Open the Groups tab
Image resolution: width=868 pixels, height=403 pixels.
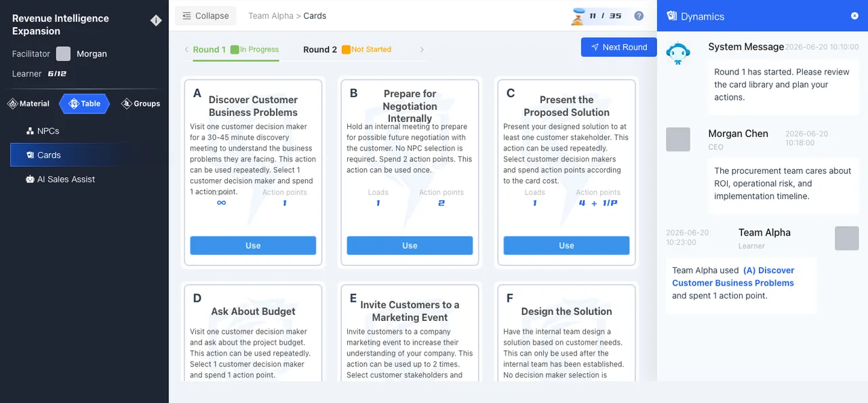[x=140, y=104]
